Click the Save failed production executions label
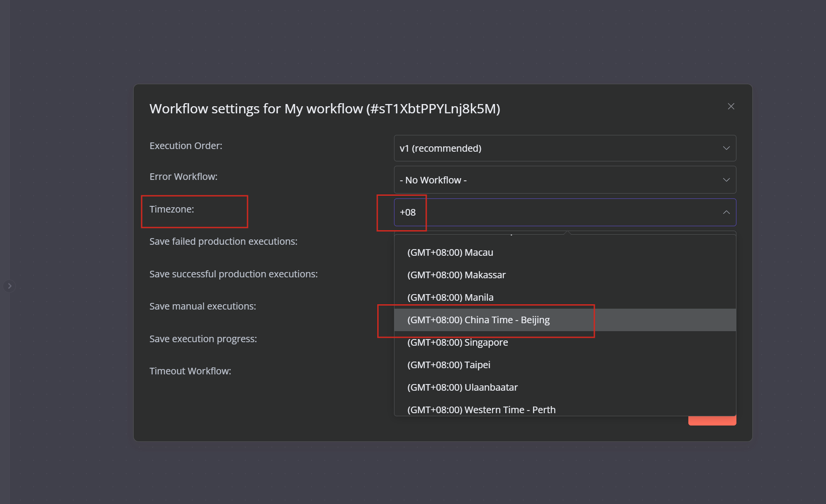 223,242
